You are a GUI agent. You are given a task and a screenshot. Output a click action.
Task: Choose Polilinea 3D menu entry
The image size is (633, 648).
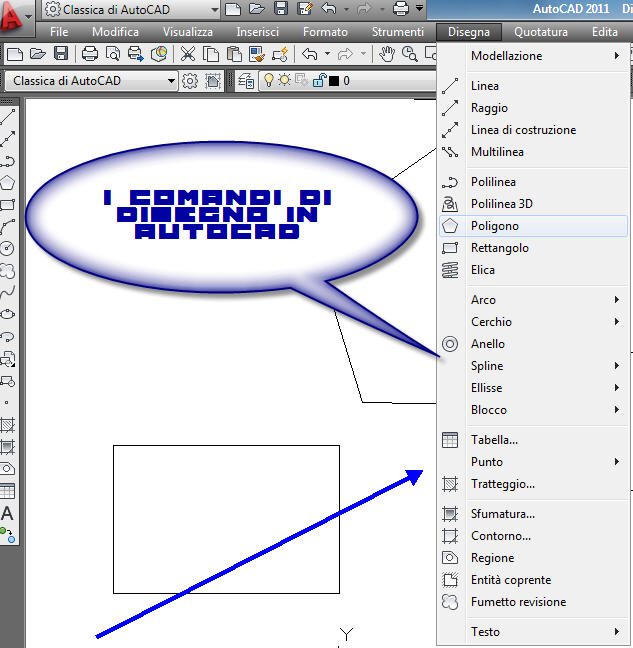tap(534, 204)
